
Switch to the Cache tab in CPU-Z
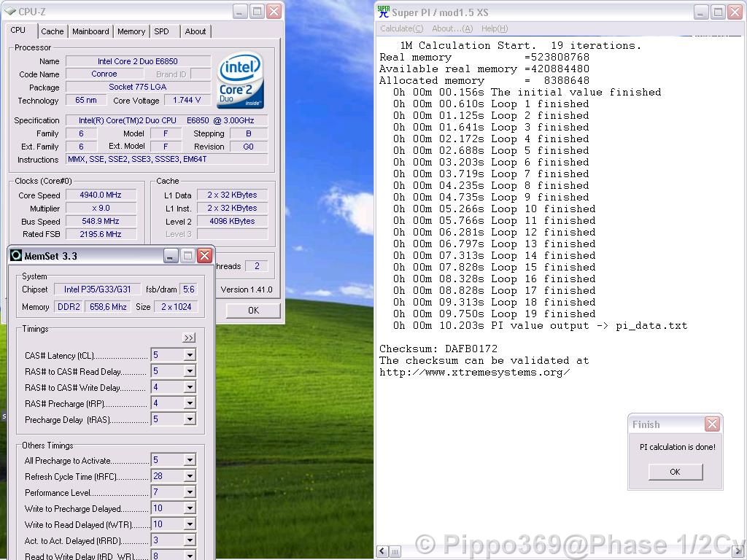pyautogui.click(x=53, y=31)
